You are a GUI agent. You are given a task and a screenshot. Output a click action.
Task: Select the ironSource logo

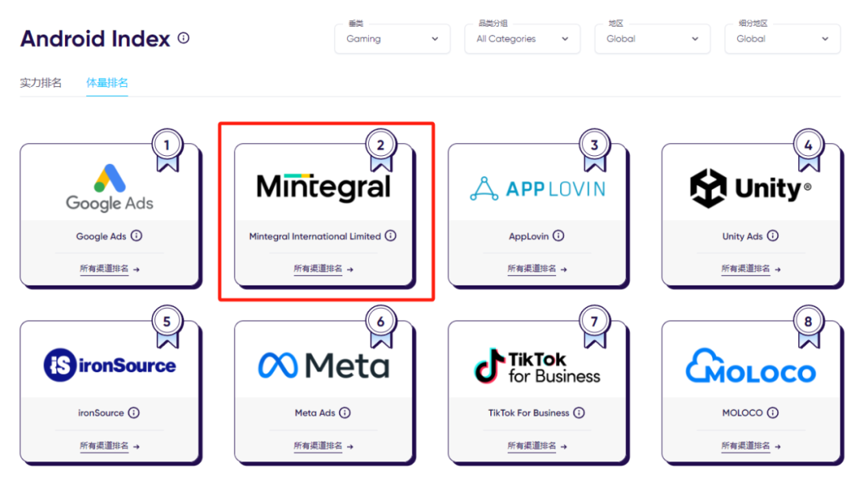[x=109, y=365]
